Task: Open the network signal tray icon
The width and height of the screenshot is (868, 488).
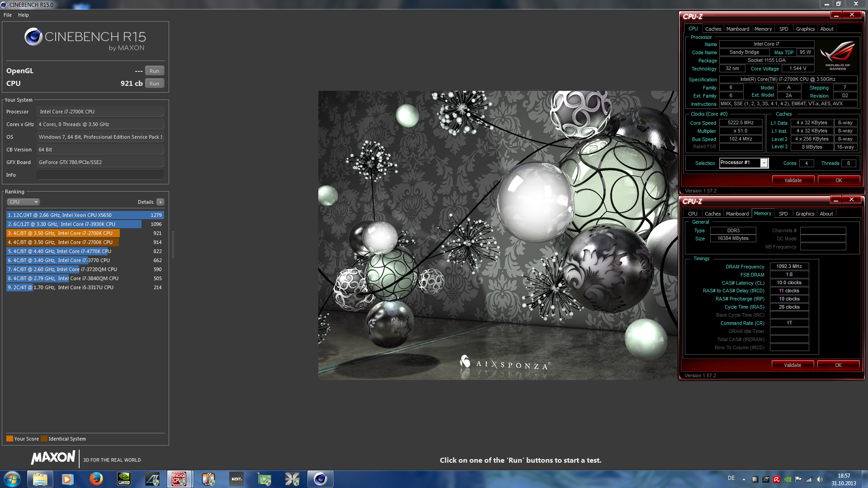Action: (809, 479)
